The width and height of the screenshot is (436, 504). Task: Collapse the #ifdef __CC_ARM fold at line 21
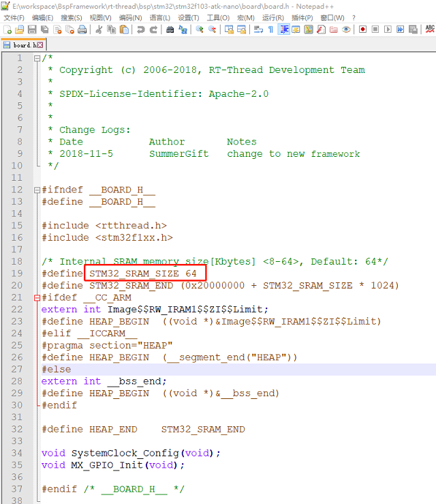point(37,298)
